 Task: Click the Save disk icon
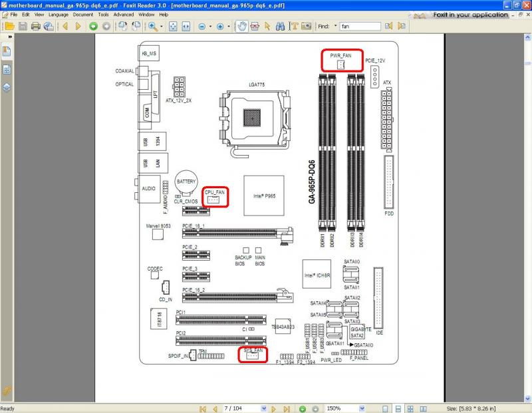point(23,26)
